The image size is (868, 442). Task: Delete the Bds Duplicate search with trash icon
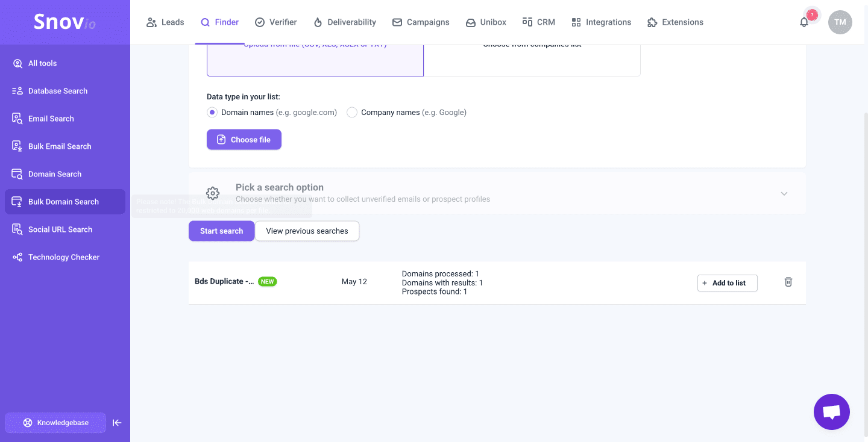click(x=788, y=282)
